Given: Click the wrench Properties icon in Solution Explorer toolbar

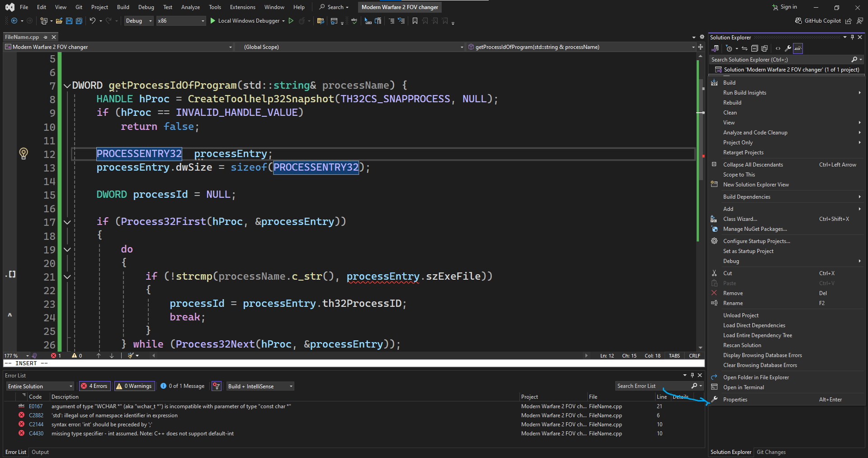Looking at the screenshot, I should pyautogui.click(x=788, y=48).
